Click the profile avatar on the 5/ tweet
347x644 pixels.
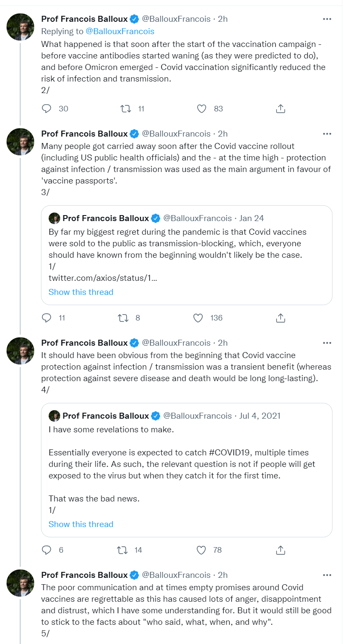(x=20, y=583)
